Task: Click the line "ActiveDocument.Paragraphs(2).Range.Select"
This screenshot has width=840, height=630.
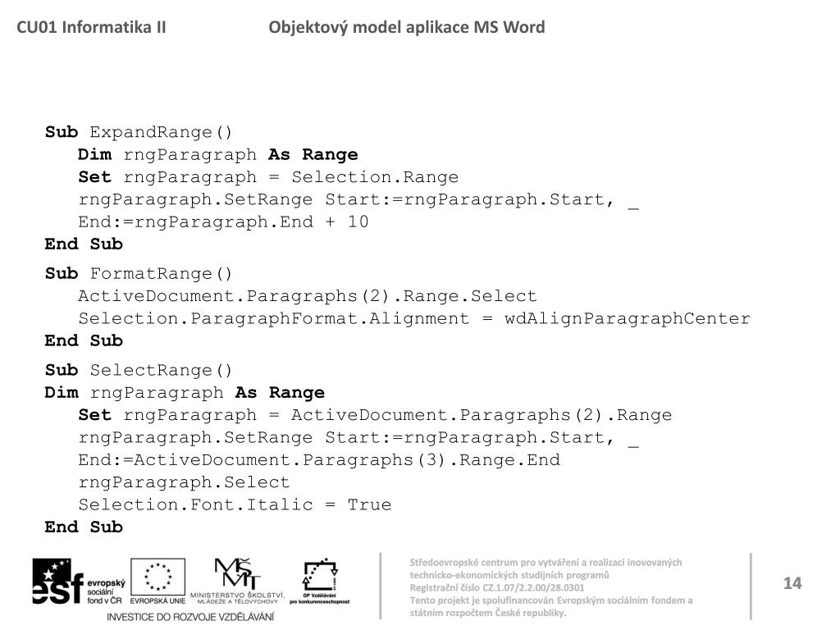Action: (x=308, y=295)
